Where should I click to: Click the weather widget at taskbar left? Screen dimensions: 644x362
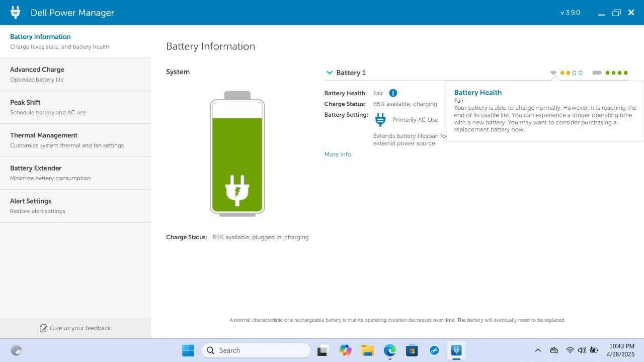pos(16,350)
